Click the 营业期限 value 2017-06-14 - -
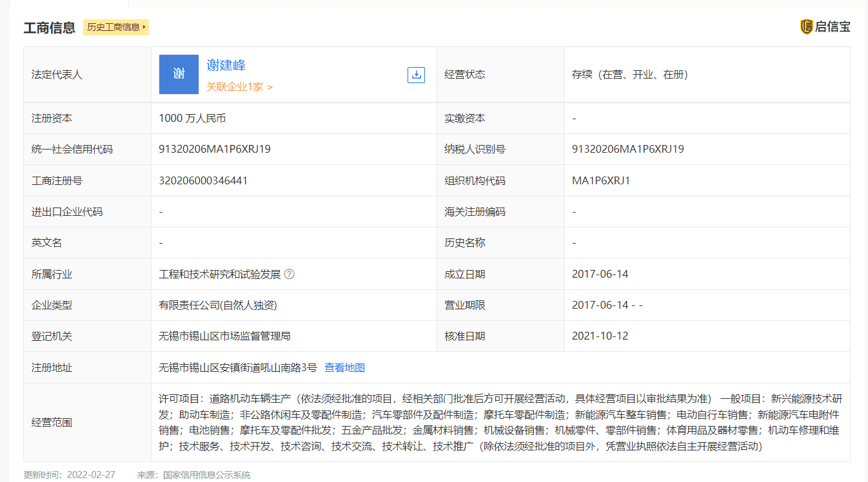Image resolution: width=868 pixels, height=482 pixels. point(607,305)
